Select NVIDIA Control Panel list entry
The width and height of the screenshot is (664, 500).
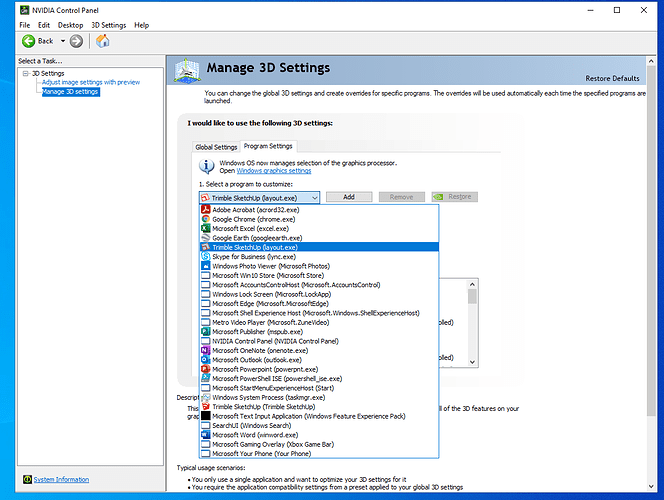(x=319, y=341)
